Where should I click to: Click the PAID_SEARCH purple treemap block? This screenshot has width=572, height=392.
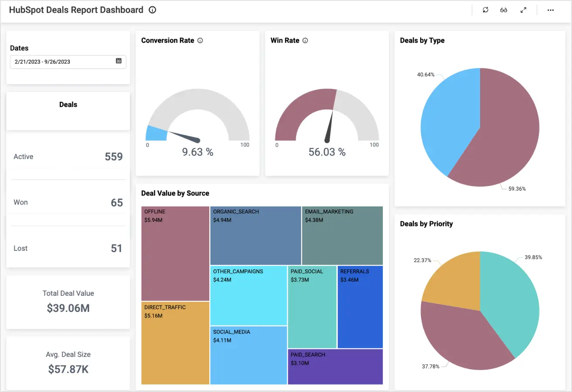click(x=335, y=367)
